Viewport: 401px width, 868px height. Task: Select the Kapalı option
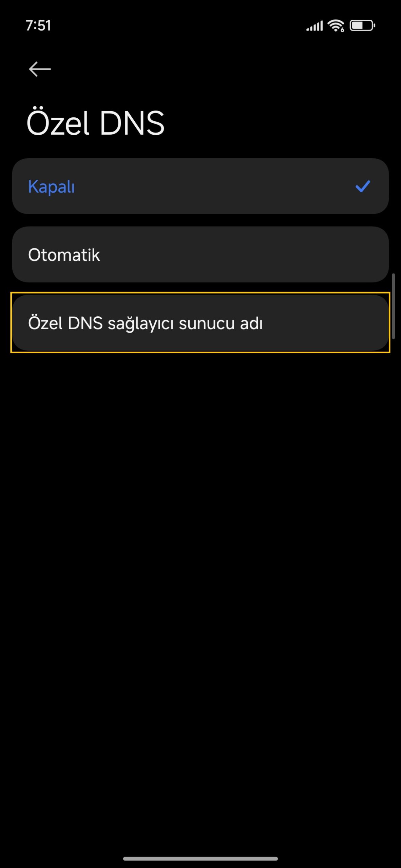coord(200,186)
